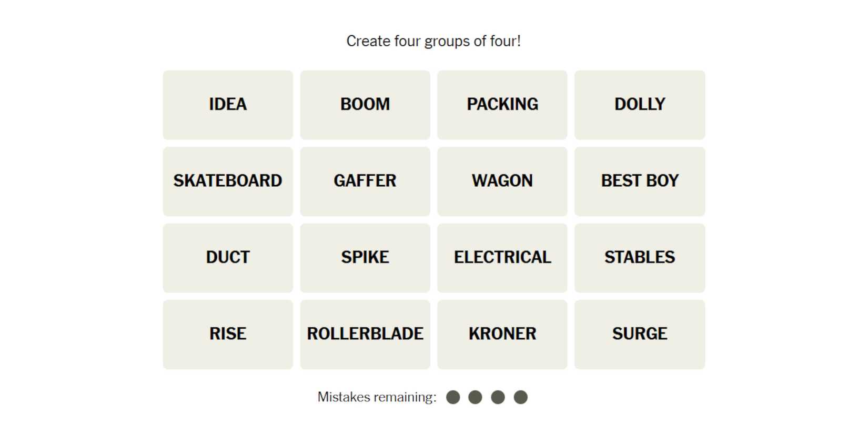Select the IDEA tile
The height and width of the screenshot is (434, 868).
(x=228, y=105)
